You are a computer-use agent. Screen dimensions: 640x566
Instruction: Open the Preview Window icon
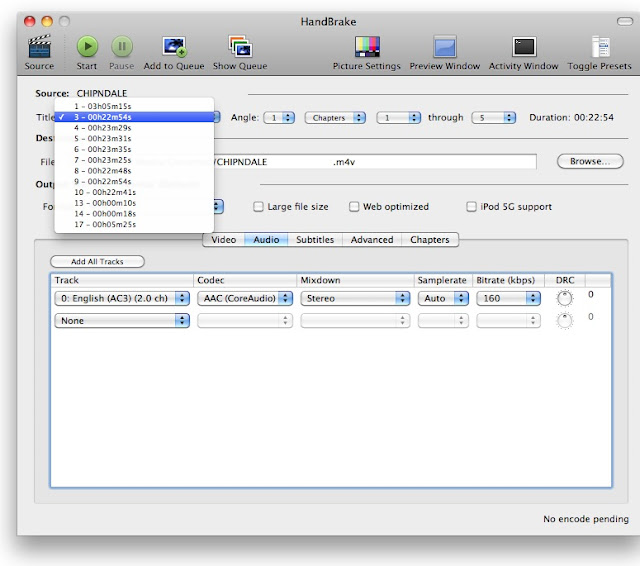point(445,47)
